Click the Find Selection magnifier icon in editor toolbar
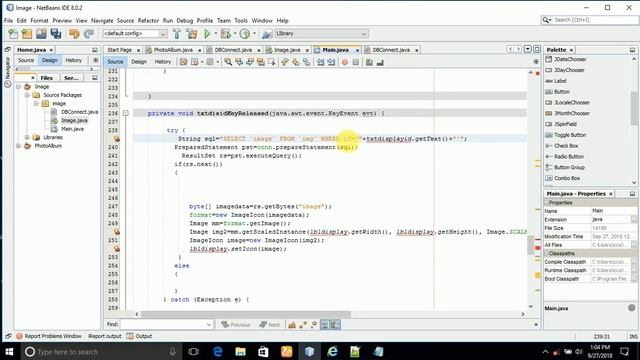640x360 pixels. tap(228, 62)
